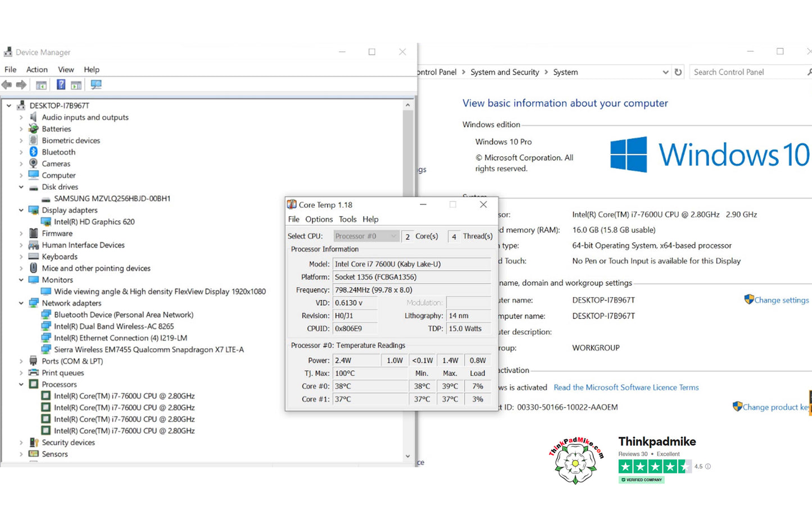Click the Print queues printer icon

coord(33,372)
